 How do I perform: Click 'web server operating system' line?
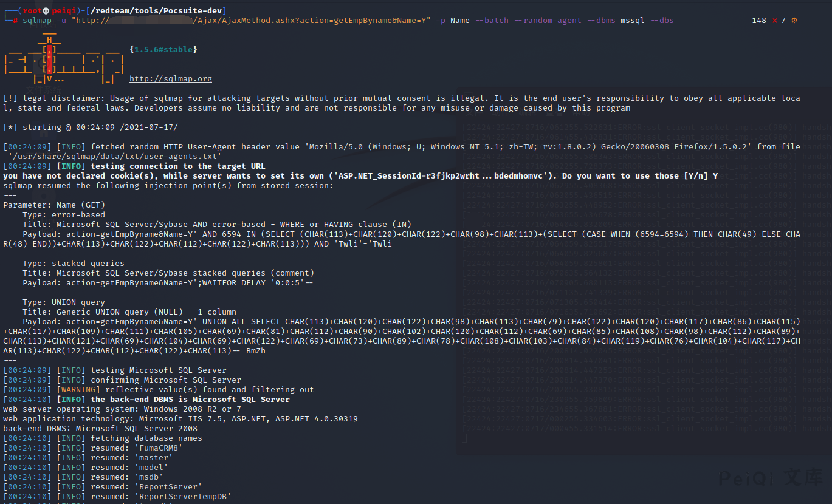tap(122, 409)
